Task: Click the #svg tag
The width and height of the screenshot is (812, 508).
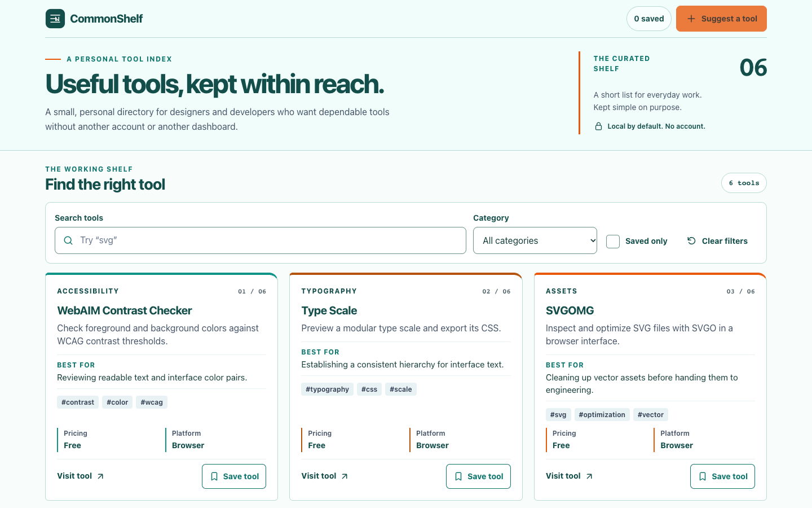Action: pos(558,414)
